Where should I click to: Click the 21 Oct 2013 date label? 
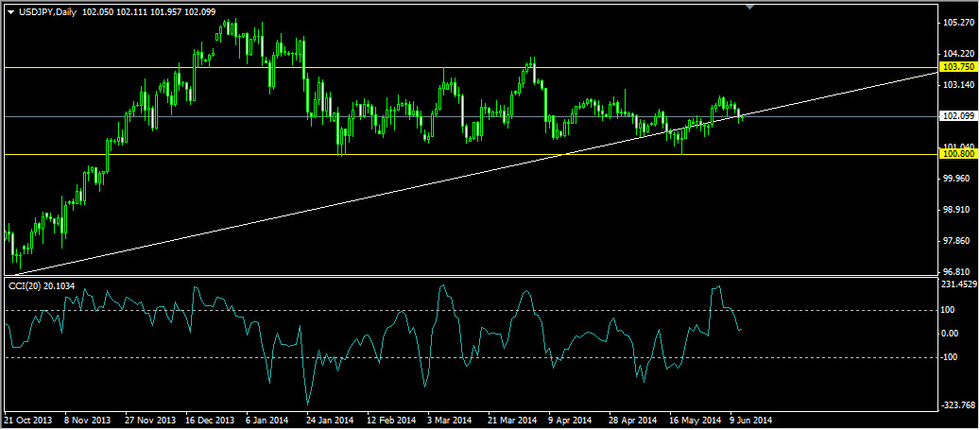[x=28, y=420]
